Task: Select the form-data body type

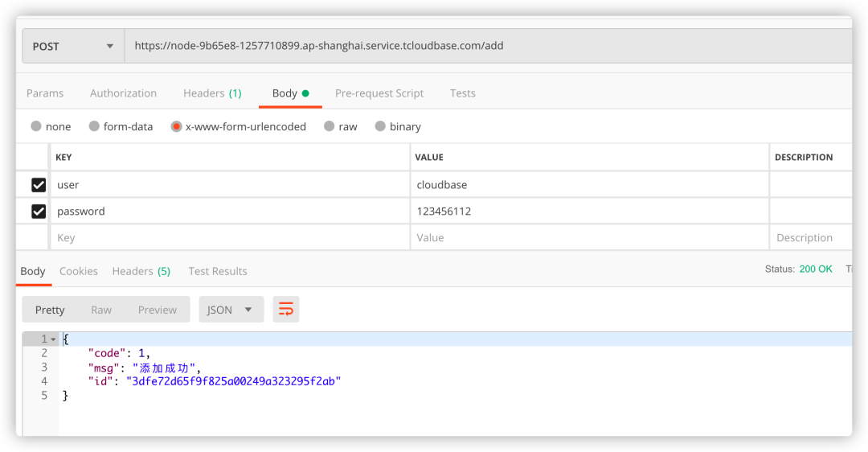Action: pos(121,126)
